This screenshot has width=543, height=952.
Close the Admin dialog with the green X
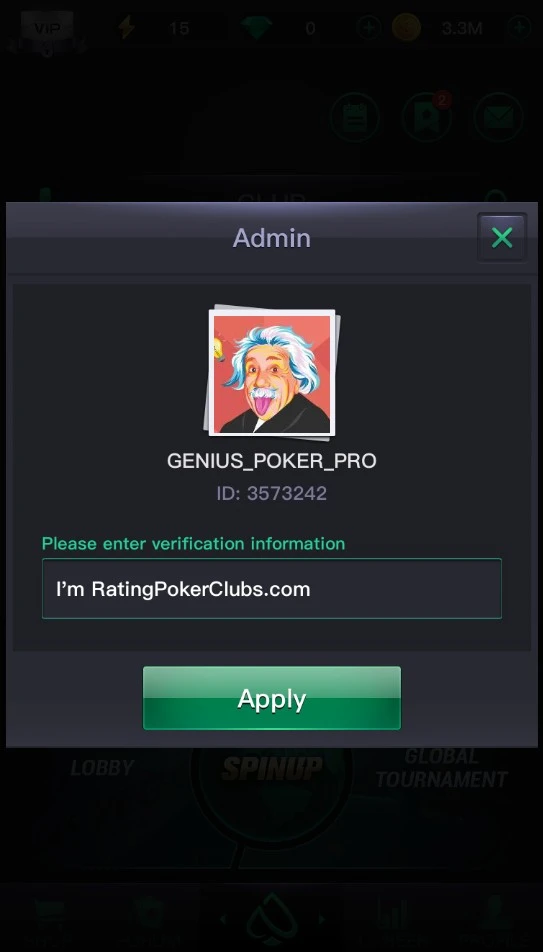[502, 237]
